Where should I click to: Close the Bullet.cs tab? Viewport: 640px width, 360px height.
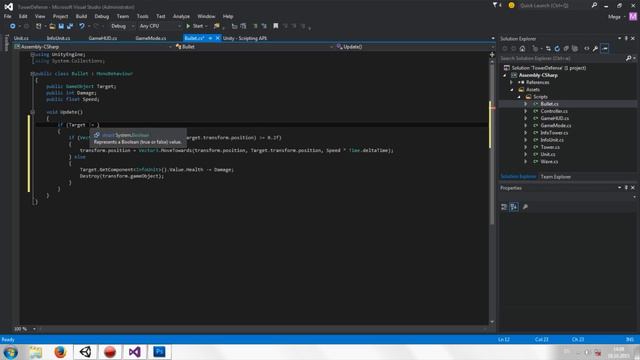click(218, 38)
